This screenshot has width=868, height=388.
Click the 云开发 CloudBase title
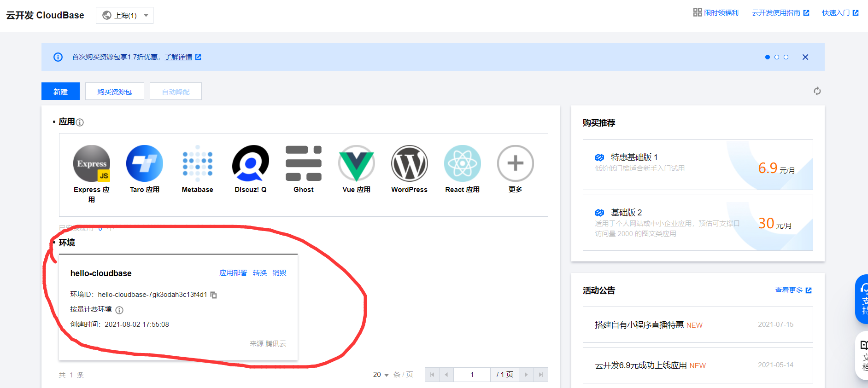45,15
